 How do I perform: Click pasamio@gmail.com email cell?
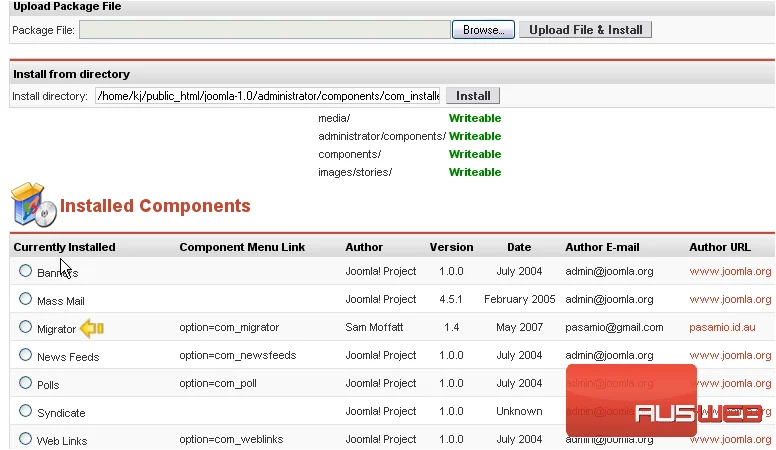click(614, 327)
